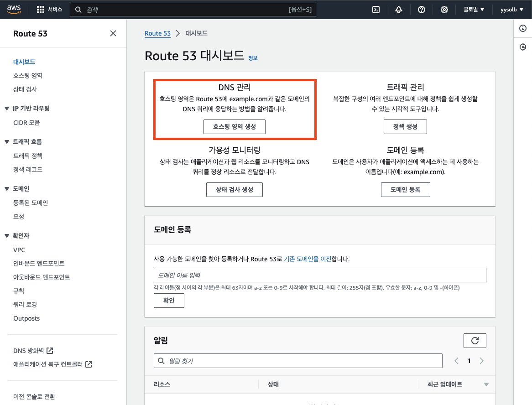Open 호스팅 영역 in the sidebar
The height and width of the screenshot is (405, 532).
pyautogui.click(x=28, y=75)
